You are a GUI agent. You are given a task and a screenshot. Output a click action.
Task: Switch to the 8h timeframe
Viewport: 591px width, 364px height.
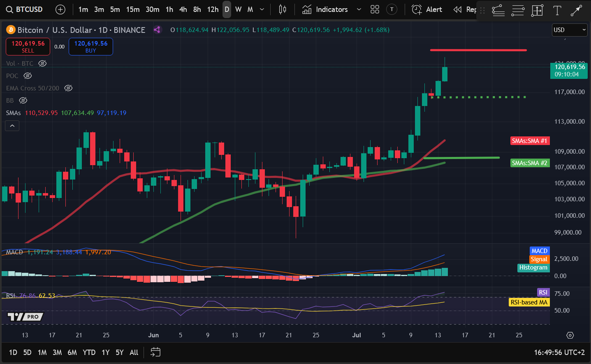tap(197, 9)
